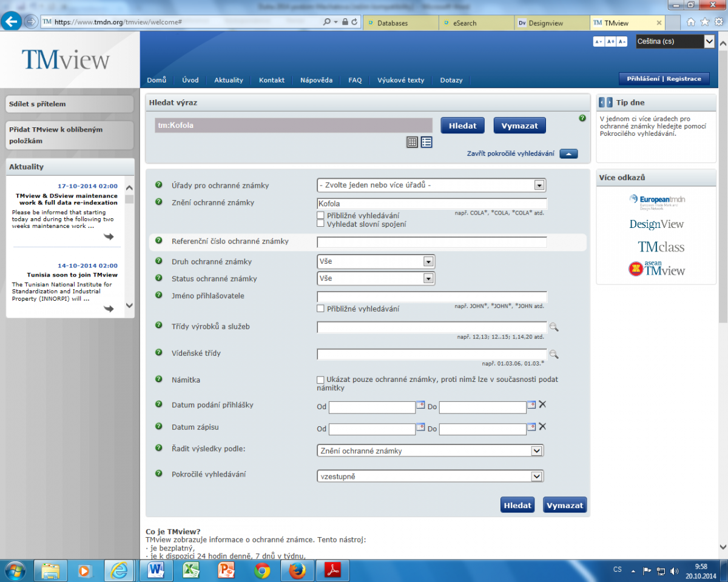The width and height of the screenshot is (728, 582).
Task: Open calendar for Datum podání přihlášky Od
Action: point(420,404)
